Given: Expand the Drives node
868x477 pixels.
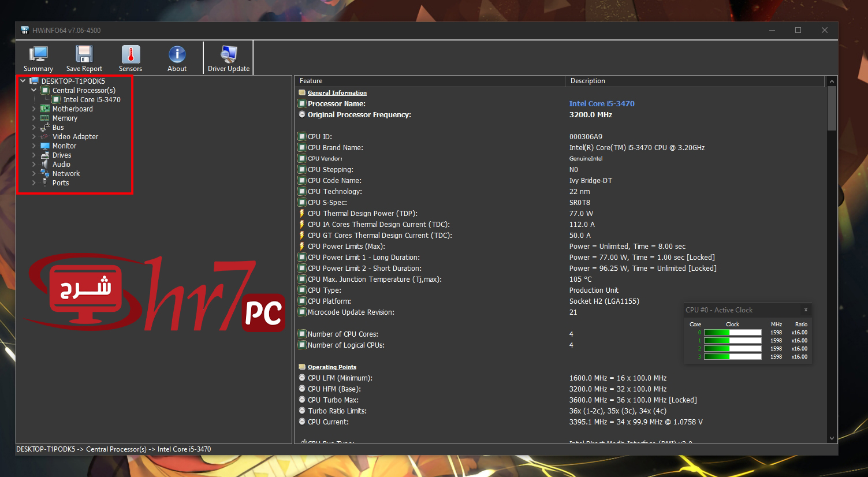Looking at the screenshot, I should click(33, 155).
